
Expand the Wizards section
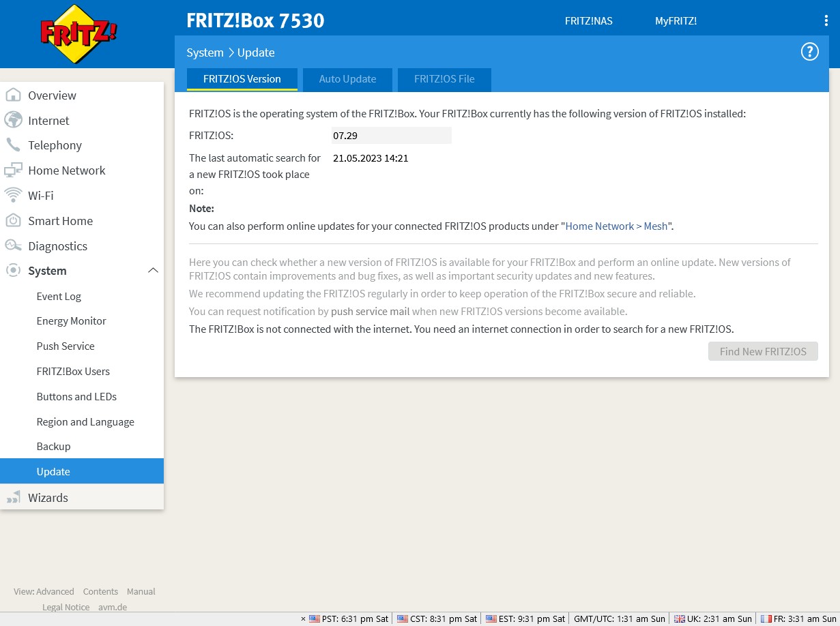[48, 498]
